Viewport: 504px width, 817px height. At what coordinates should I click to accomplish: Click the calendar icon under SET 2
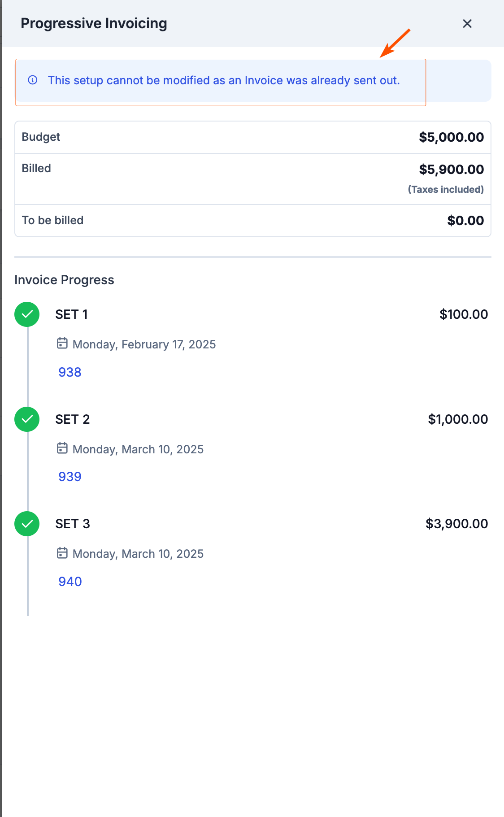(x=62, y=448)
